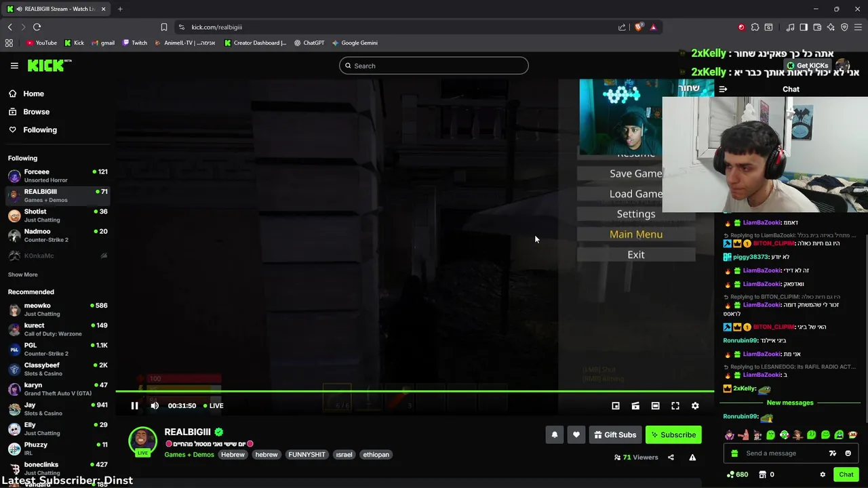Report stream using warning triangle icon
The image size is (868, 488).
coord(692,457)
